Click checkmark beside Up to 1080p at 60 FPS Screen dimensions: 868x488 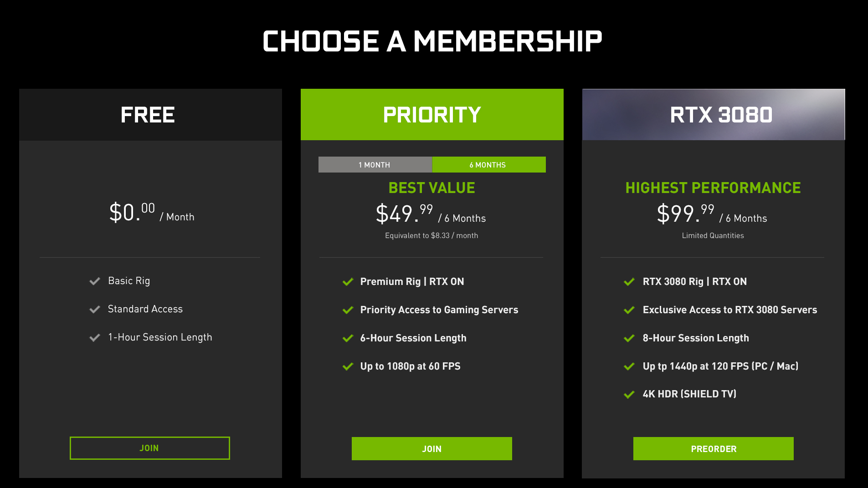348,366
